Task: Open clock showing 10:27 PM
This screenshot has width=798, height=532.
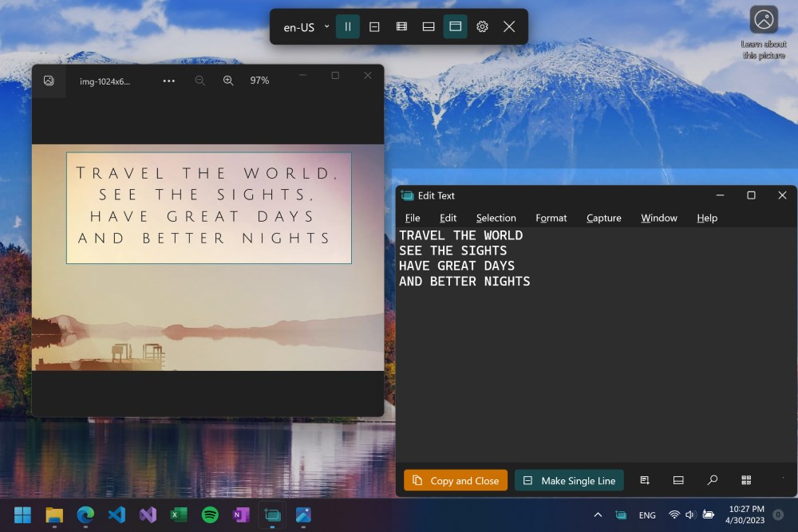Action: (745, 514)
